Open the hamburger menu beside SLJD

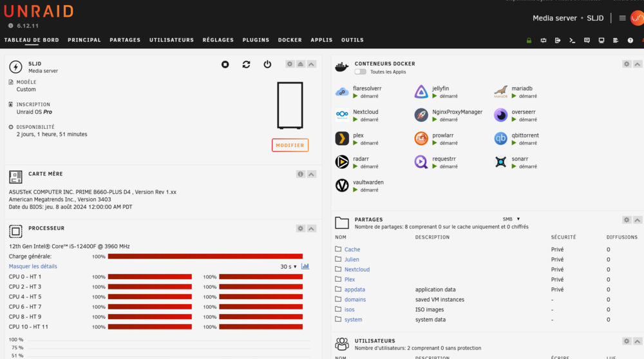pos(622,18)
